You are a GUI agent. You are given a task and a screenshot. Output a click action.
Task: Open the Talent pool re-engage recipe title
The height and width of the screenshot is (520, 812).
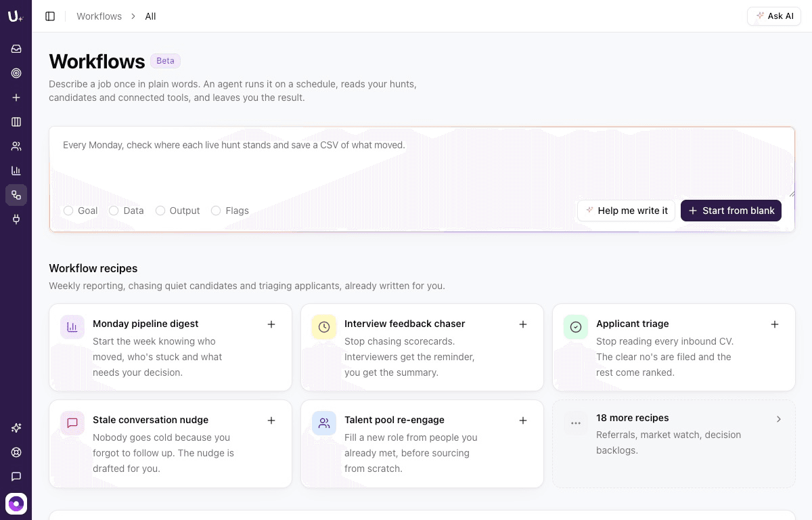point(394,420)
